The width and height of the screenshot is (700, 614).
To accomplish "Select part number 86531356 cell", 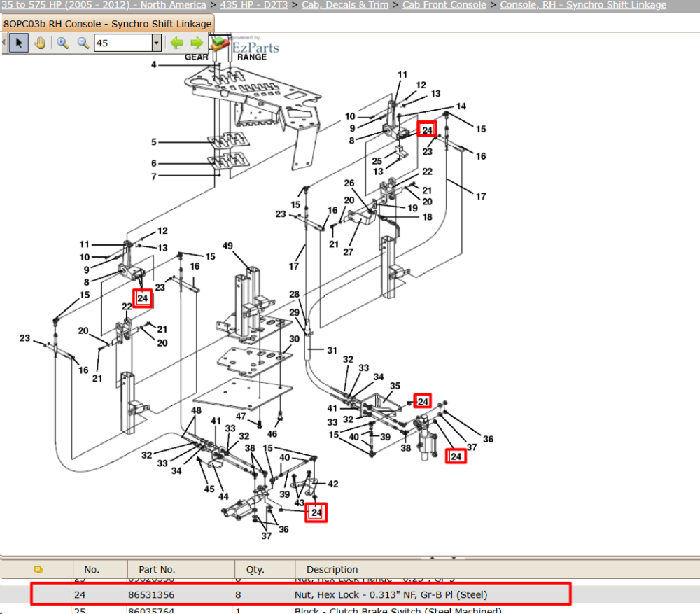I will coord(151,595).
